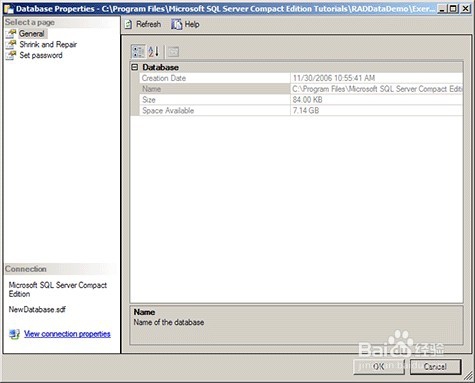Click the Refresh icon
The height and width of the screenshot is (383, 475).
(x=128, y=24)
